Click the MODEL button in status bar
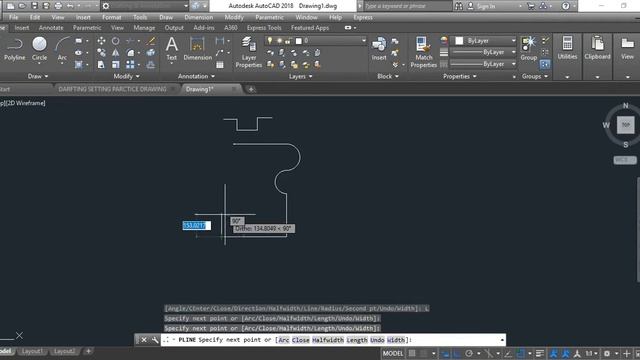640x360 pixels. point(393,353)
